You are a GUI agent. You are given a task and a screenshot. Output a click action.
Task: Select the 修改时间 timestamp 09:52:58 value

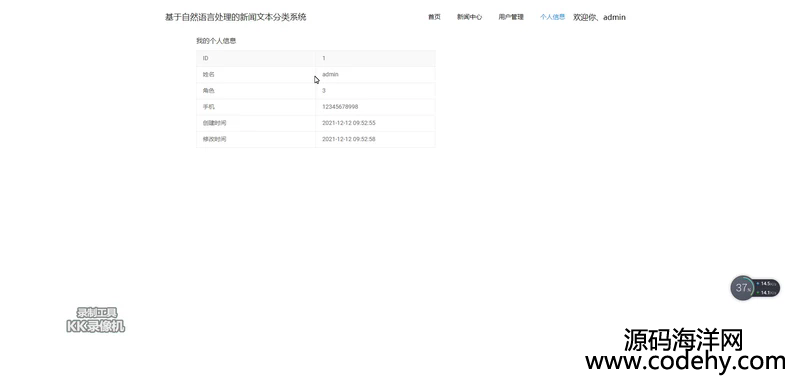pyautogui.click(x=349, y=139)
